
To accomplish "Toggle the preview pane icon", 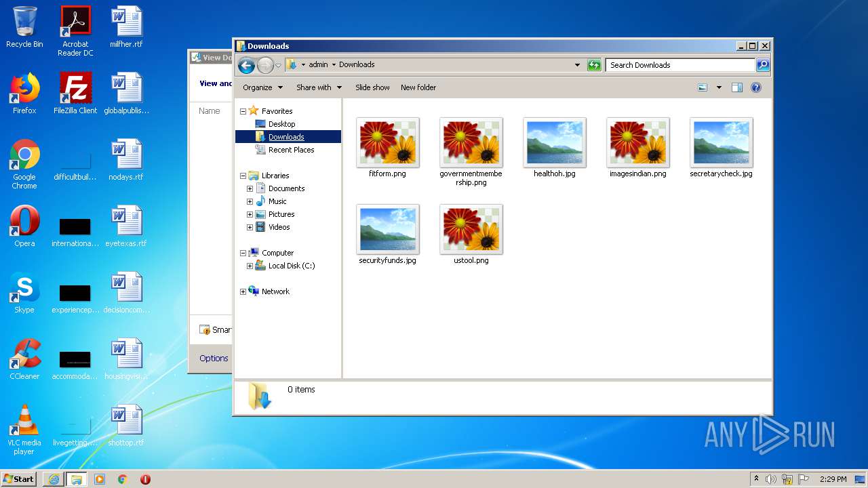I will [737, 87].
